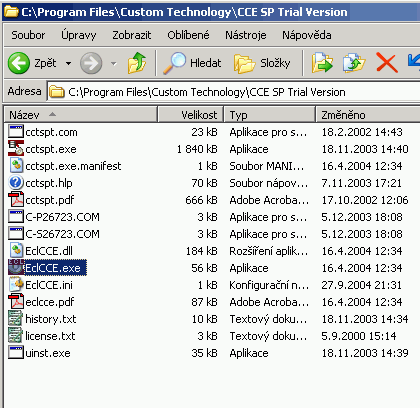The width and height of the screenshot is (420, 408).
Task: Click the EclCCE.ini file name
Action: pos(49,285)
